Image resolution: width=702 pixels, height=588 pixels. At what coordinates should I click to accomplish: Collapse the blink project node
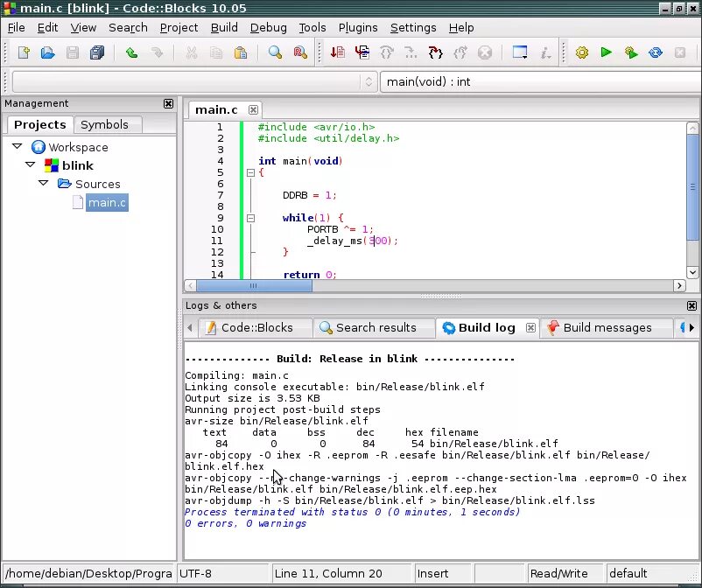tap(31, 164)
